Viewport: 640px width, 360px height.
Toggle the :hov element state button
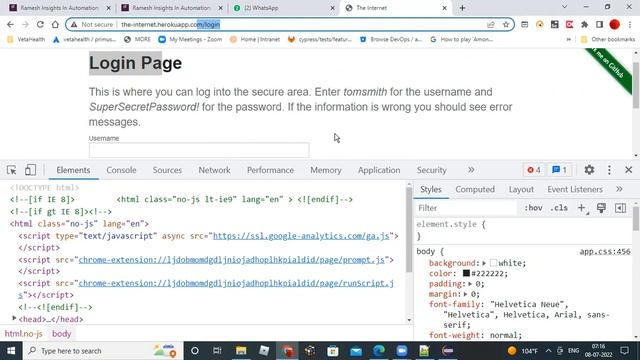tap(533, 208)
